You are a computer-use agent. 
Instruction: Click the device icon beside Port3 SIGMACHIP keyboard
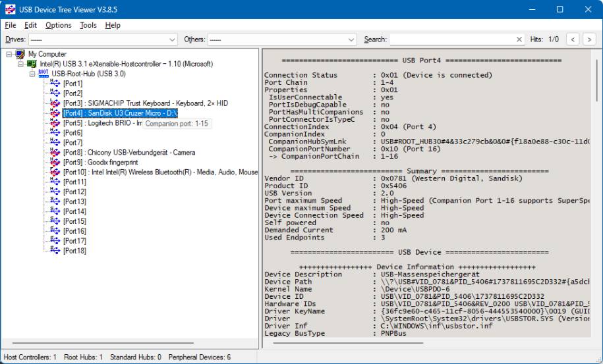point(55,103)
